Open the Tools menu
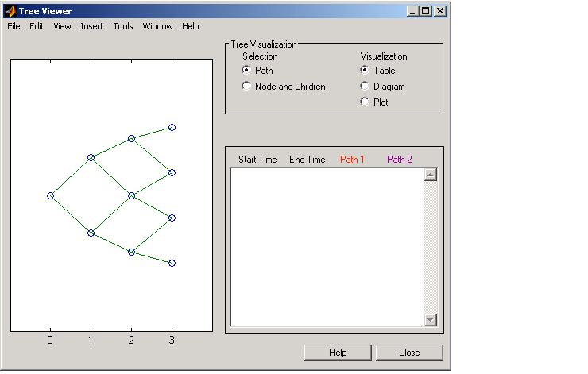Image resolution: width=588 pixels, height=374 pixels. 123,26
